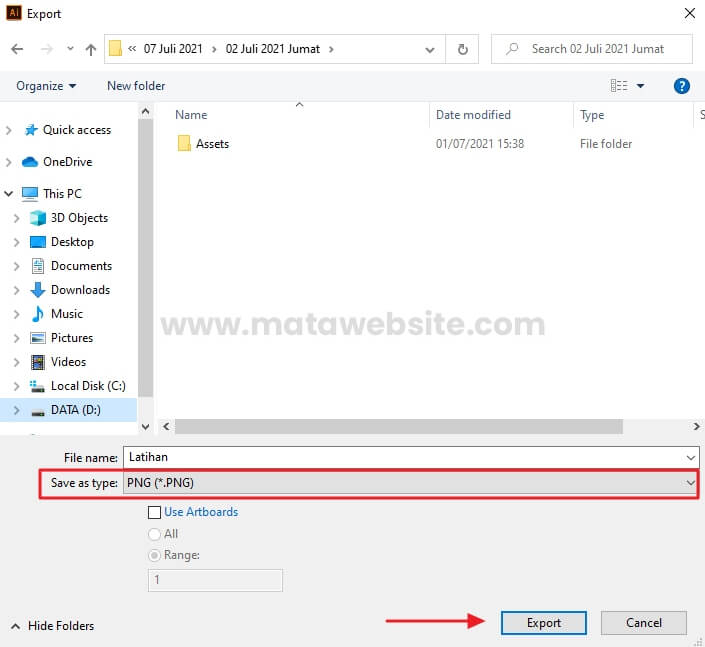
Task: Click the Cancel button
Action: point(644,622)
